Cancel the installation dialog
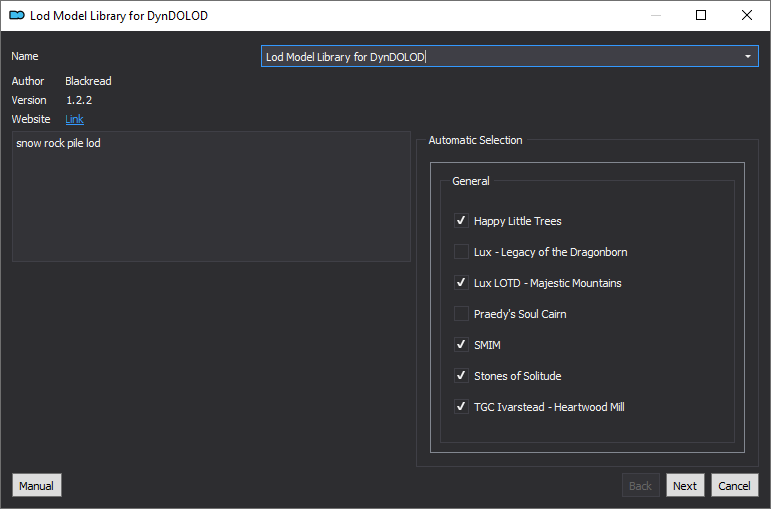 [734, 486]
